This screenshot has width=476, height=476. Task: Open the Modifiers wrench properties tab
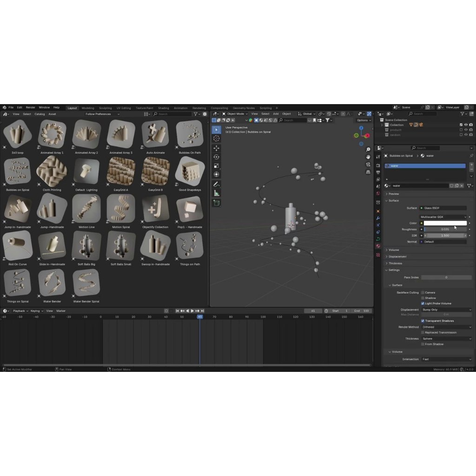pyautogui.click(x=378, y=218)
